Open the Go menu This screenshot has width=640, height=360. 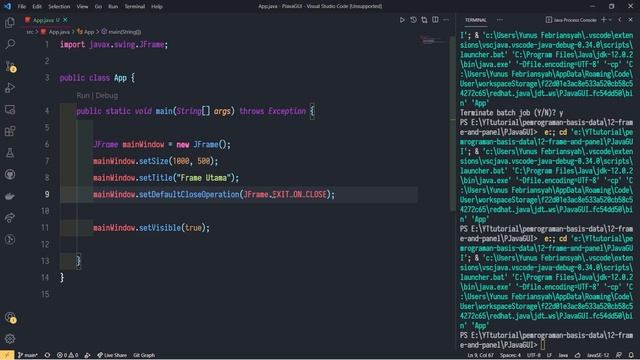98,7
